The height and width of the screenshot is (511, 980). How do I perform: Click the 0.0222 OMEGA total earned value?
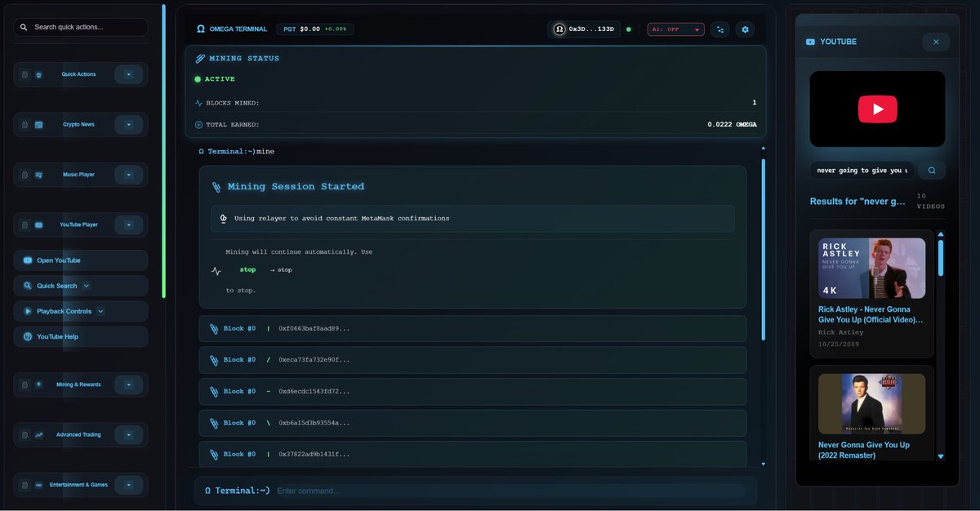click(x=732, y=125)
